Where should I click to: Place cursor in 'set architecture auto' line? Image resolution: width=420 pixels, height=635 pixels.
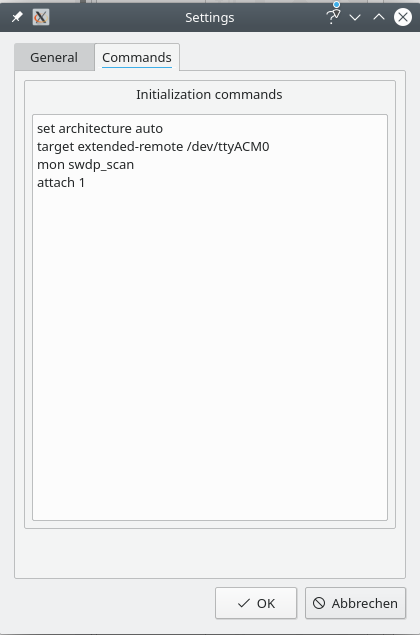click(100, 129)
